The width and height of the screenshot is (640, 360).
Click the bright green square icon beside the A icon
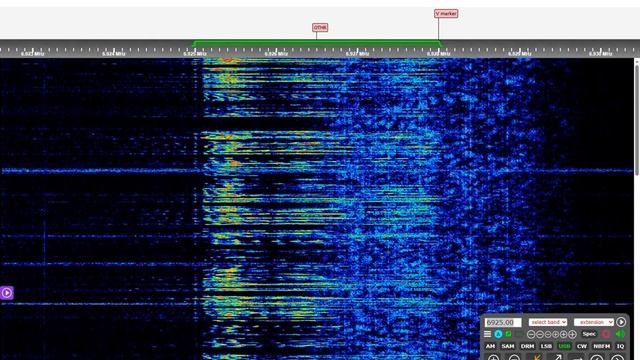pos(509,333)
